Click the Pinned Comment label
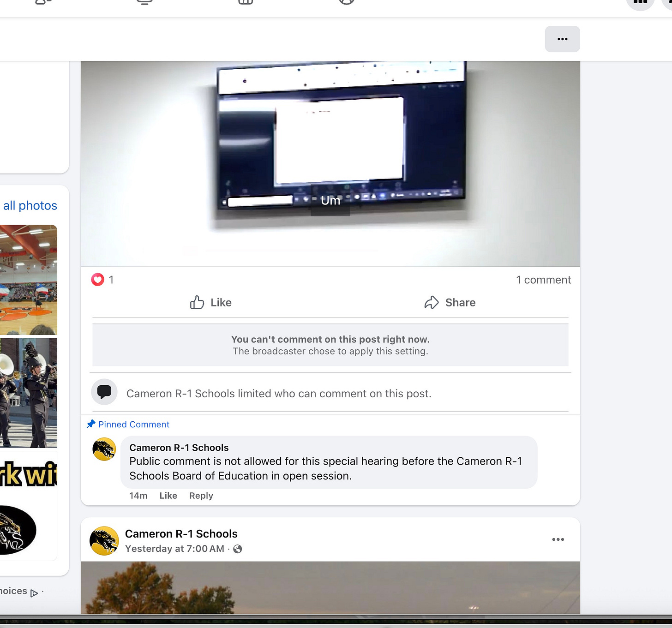The width and height of the screenshot is (672, 628). (x=134, y=424)
